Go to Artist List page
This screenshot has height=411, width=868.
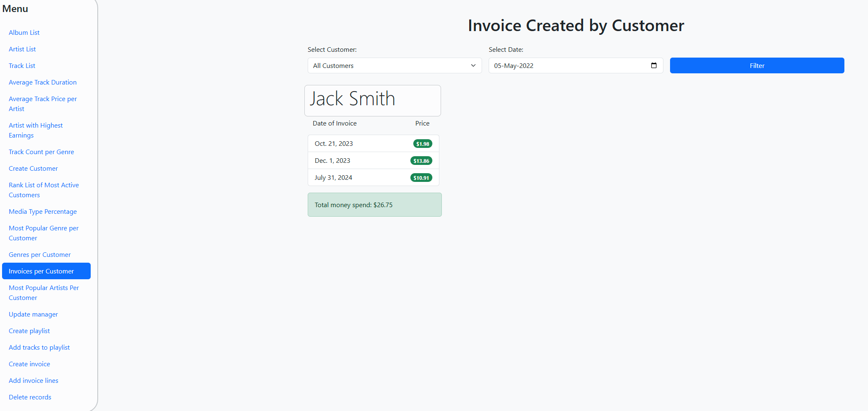point(22,49)
